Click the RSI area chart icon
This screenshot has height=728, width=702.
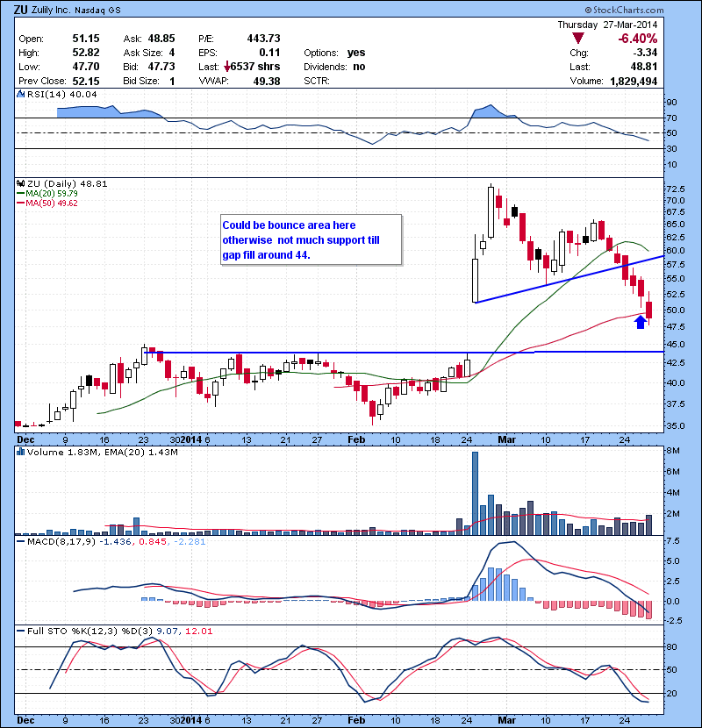(21, 94)
